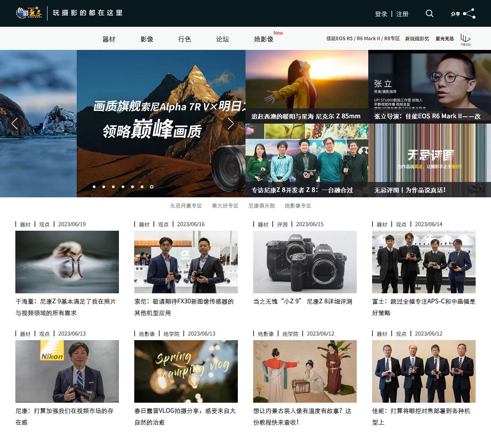This screenshot has width=491, height=448.
Task: Open the search magnifier icon
Action: click(430, 13)
